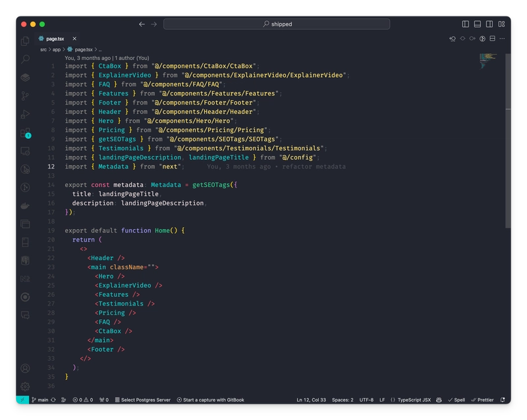Click the landingPageDescription value on line 16
The height and width of the screenshot is (420, 527).
click(x=162, y=203)
